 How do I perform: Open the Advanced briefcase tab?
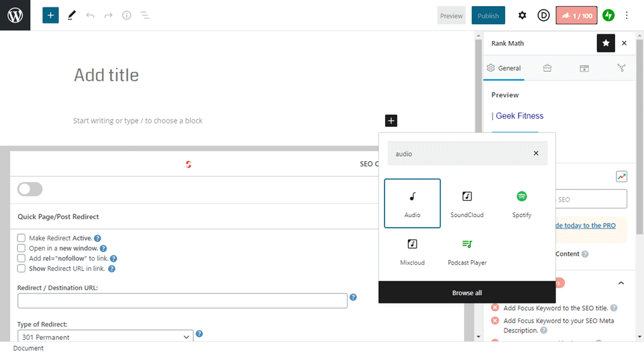(547, 69)
